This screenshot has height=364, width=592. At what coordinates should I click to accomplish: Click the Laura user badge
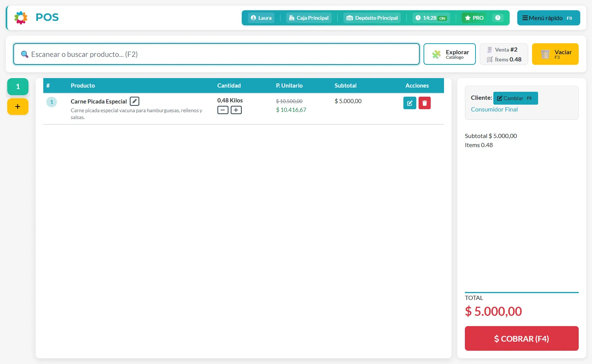pyautogui.click(x=261, y=18)
